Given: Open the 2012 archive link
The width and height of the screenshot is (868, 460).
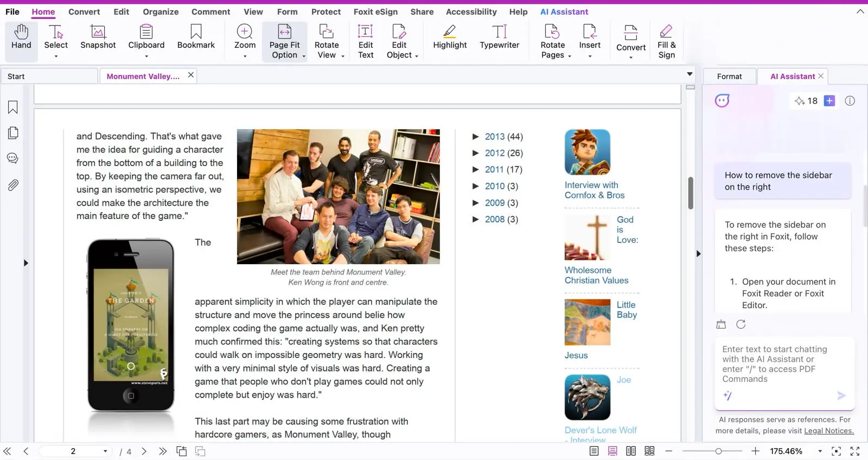Looking at the screenshot, I should (494, 153).
